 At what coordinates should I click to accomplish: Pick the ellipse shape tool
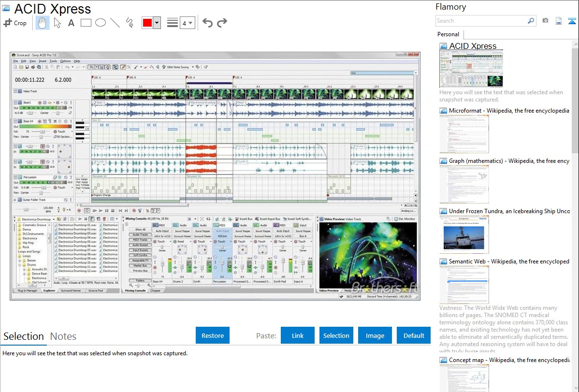pyautogui.click(x=100, y=23)
